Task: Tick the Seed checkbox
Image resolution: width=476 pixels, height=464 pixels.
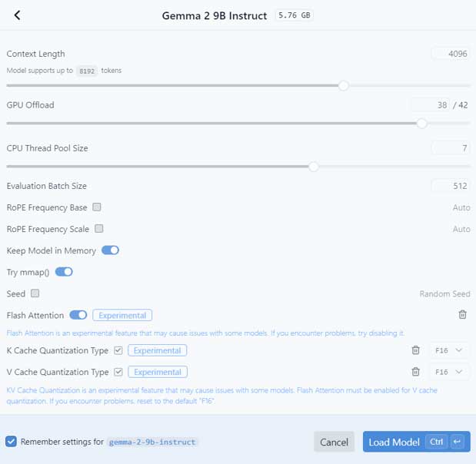Action: (35, 293)
